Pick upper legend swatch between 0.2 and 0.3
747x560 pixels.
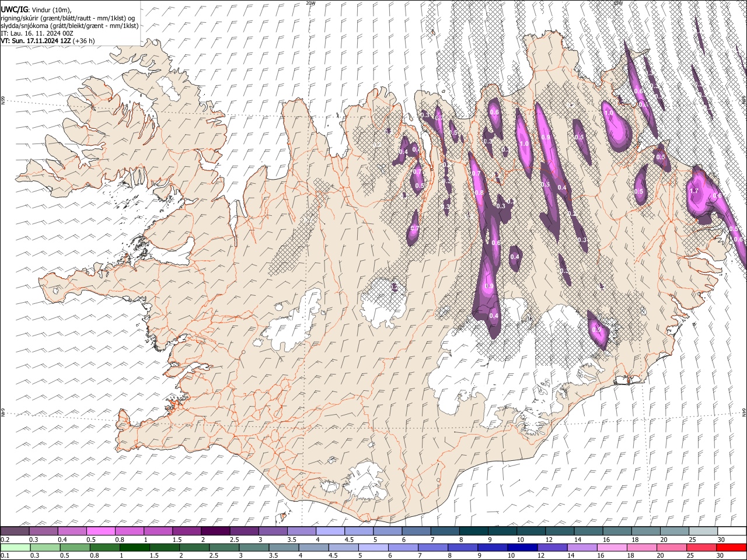click(15, 531)
